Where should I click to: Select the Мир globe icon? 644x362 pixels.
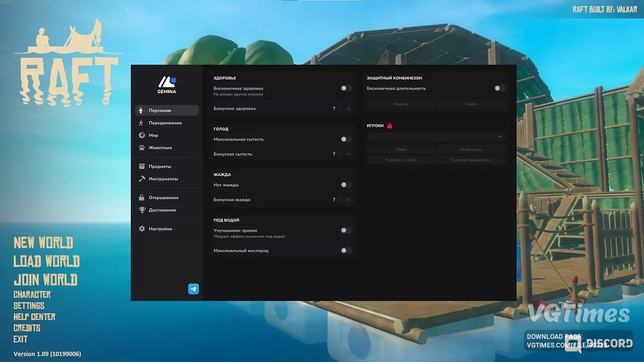tap(142, 135)
